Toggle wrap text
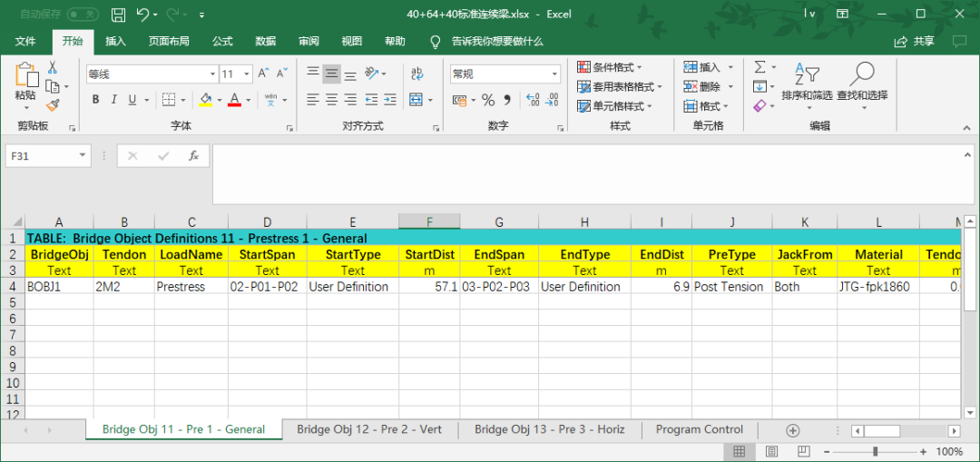 click(x=417, y=74)
